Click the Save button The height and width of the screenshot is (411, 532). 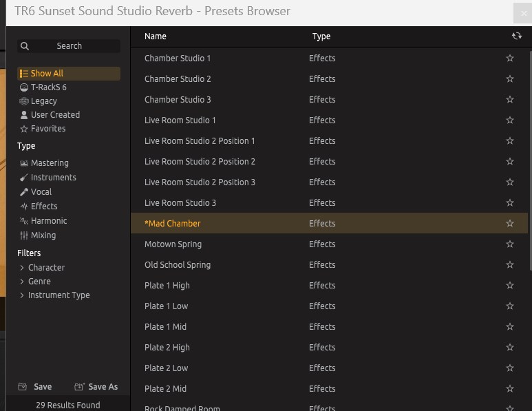coord(35,387)
